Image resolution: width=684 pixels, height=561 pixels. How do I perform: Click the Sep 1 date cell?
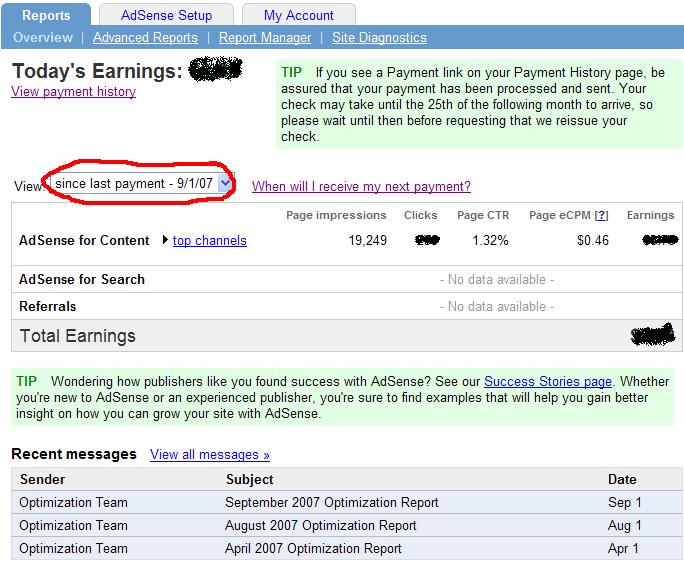click(x=624, y=503)
